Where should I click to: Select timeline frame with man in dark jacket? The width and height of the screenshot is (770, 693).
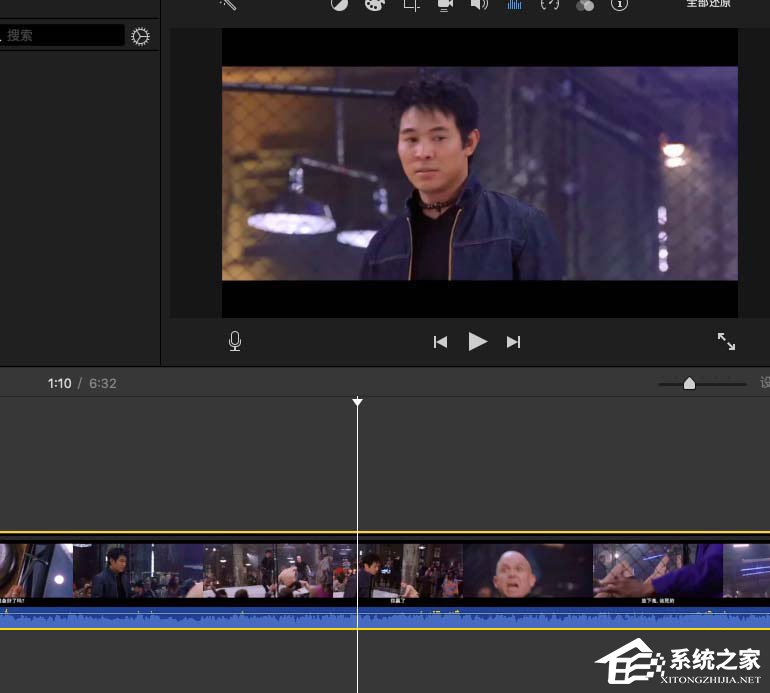coord(138,571)
